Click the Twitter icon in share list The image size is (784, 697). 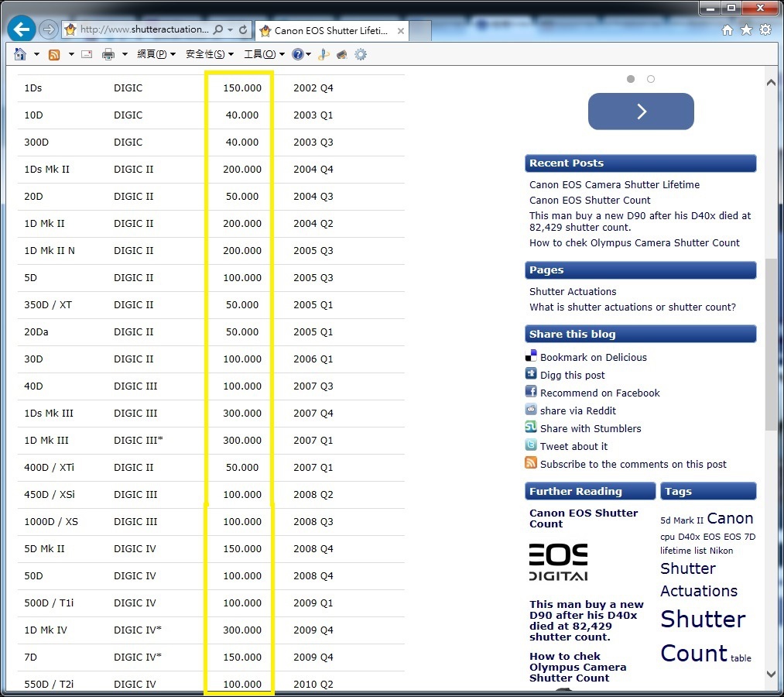(531, 445)
